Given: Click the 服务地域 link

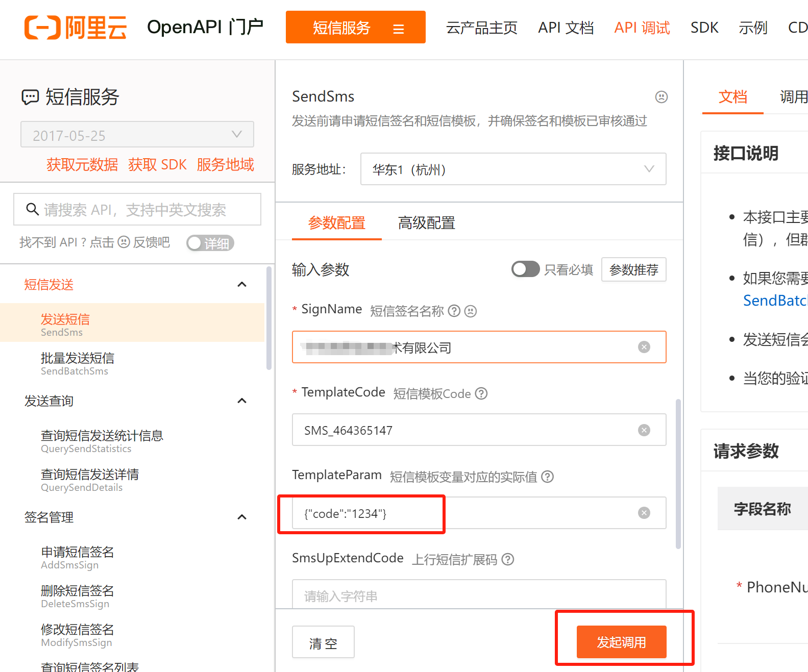Looking at the screenshot, I should click(225, 164).
